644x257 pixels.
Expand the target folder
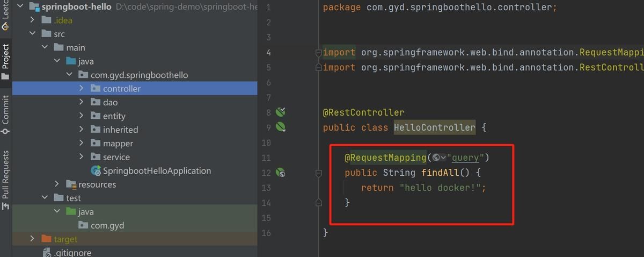32,239
